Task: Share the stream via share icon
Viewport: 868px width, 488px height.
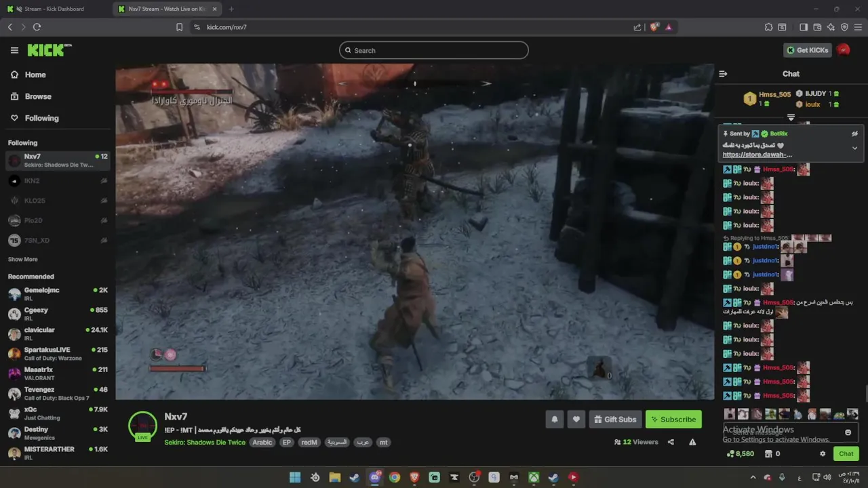Action: pyautogui.click(x=671, y=442)
